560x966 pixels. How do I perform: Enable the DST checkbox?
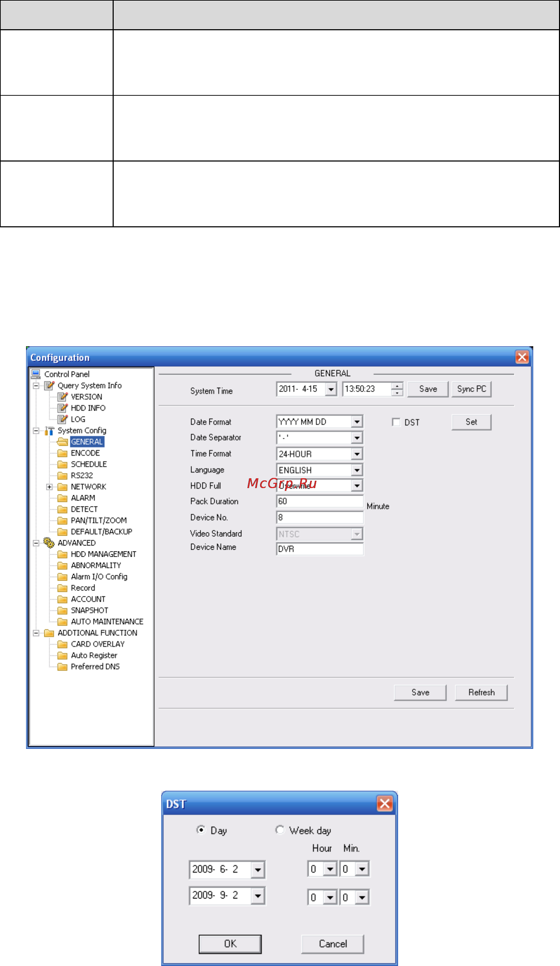(396, 422)
